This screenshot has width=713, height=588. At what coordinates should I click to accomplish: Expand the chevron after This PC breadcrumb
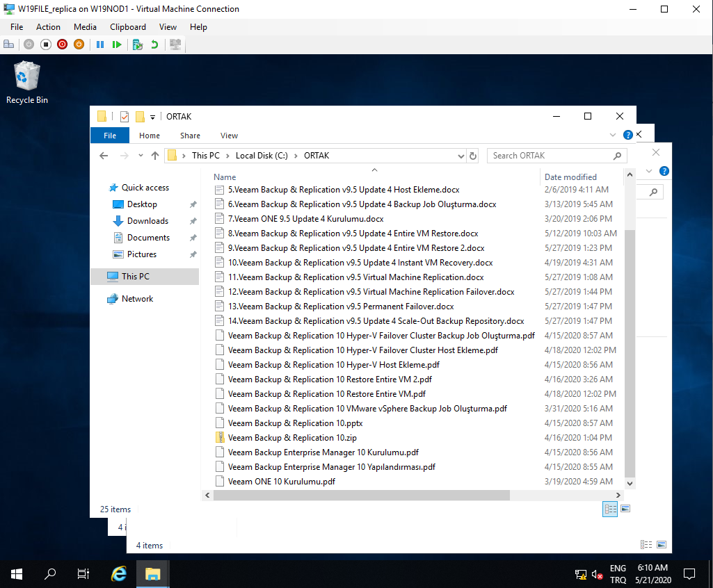pos(228,156)
